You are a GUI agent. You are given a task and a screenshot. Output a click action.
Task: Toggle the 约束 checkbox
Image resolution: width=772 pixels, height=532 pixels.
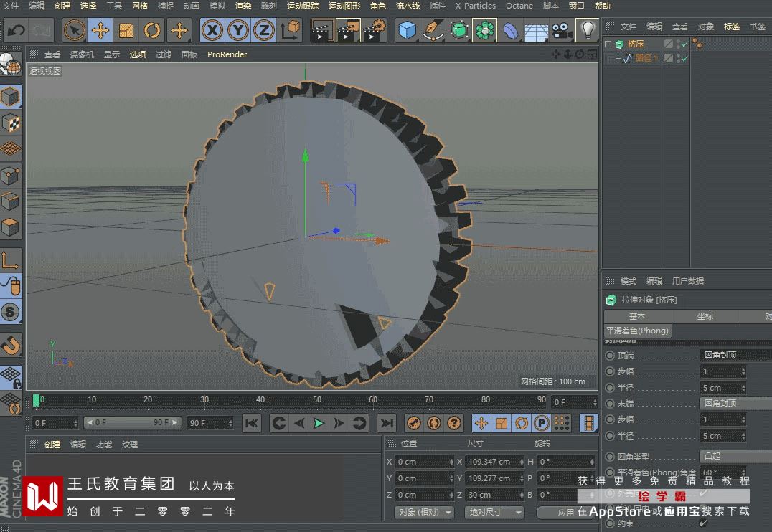703,523
